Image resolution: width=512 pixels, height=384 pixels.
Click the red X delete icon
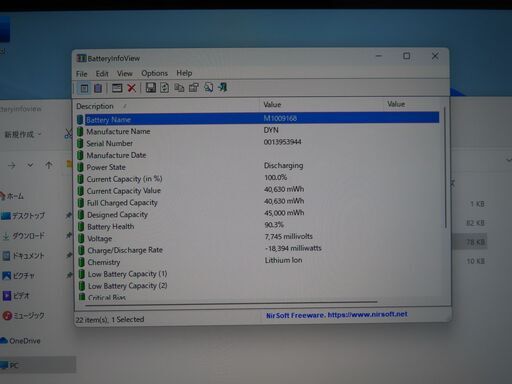pos(132,88)
